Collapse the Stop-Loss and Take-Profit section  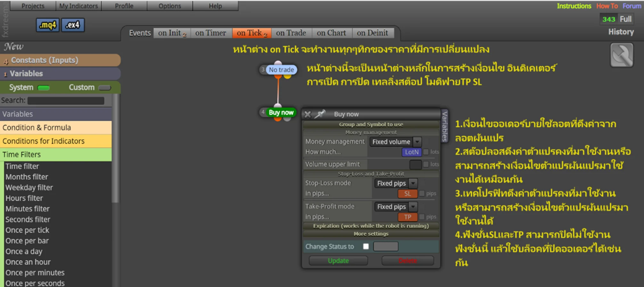pos(371,174)
